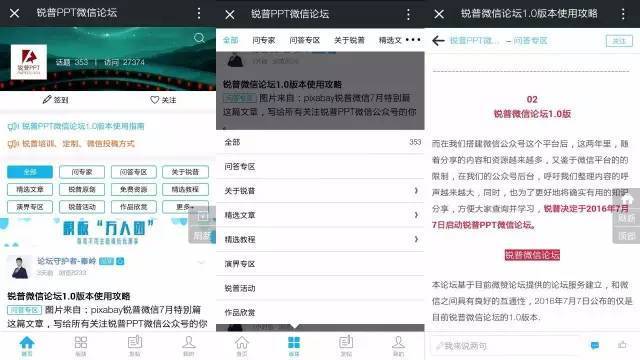640x360 pixels.
Task: Tap the 首页 home icon in the middle screen's bottom bar
Action: pos(242,346)
